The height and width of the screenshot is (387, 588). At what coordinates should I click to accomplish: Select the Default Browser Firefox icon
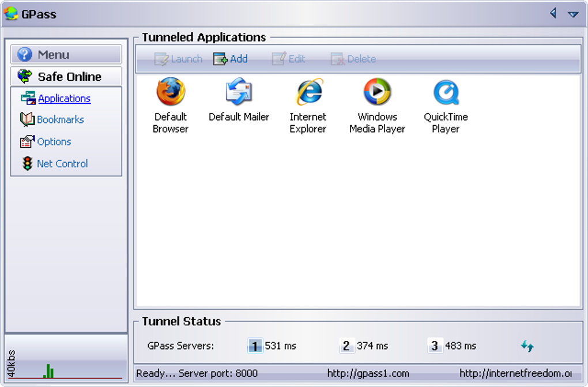(171, 91)
